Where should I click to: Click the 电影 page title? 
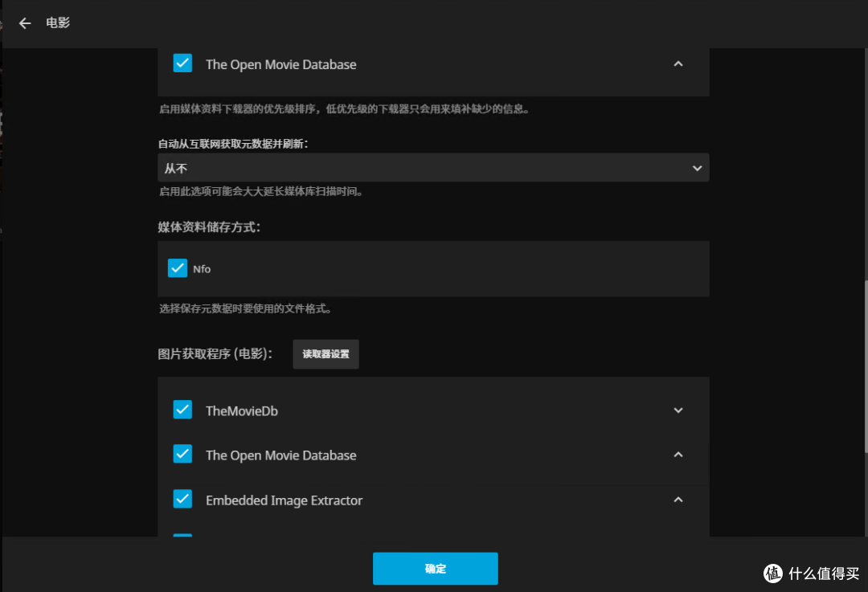[x=57, y=23]
